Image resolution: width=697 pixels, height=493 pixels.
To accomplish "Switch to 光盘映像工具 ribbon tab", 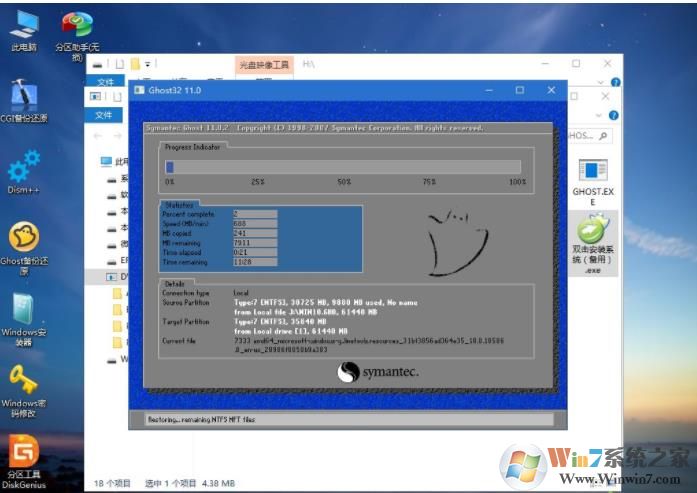I will pos(263,65).
